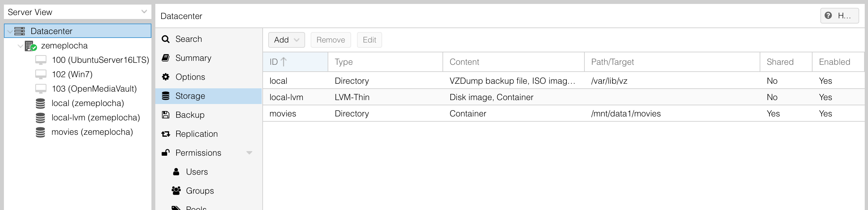Sort by the ID column header
This screenshot has width=868, height=210.
click(x=295, y=62)
